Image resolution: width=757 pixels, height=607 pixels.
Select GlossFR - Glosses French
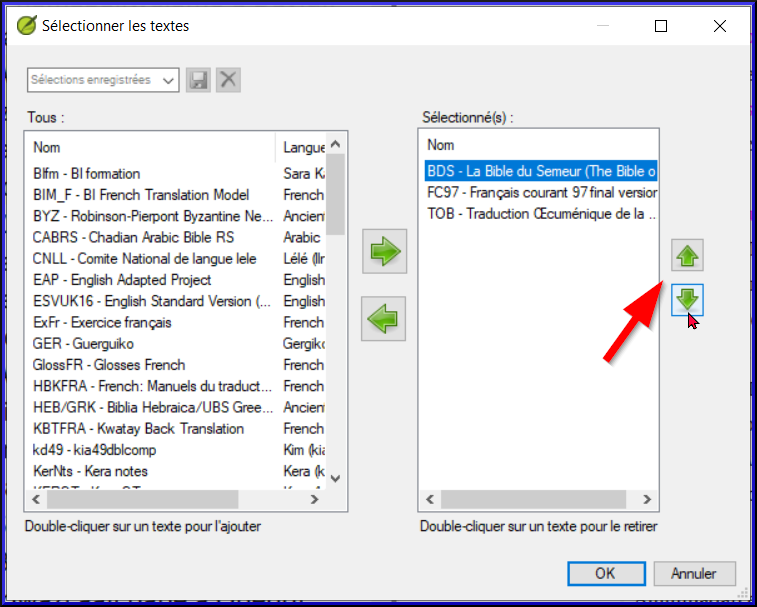109,365
